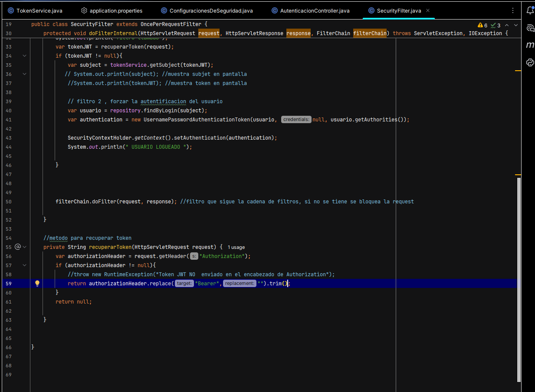Open the Notifications bell panel

coord(530,11)
